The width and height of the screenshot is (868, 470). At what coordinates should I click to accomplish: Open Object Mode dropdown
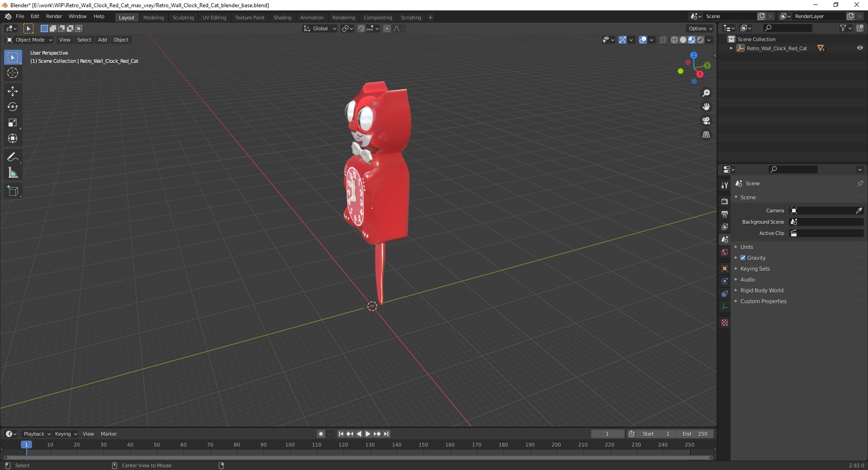(x=29, y=40)
